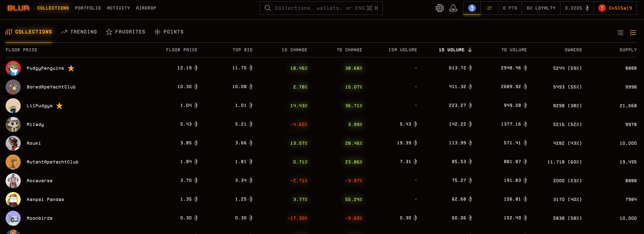Switch to the compact list view icon
Image resolution: width=644 pixels, height=234 pixels.
coord(620,32)
